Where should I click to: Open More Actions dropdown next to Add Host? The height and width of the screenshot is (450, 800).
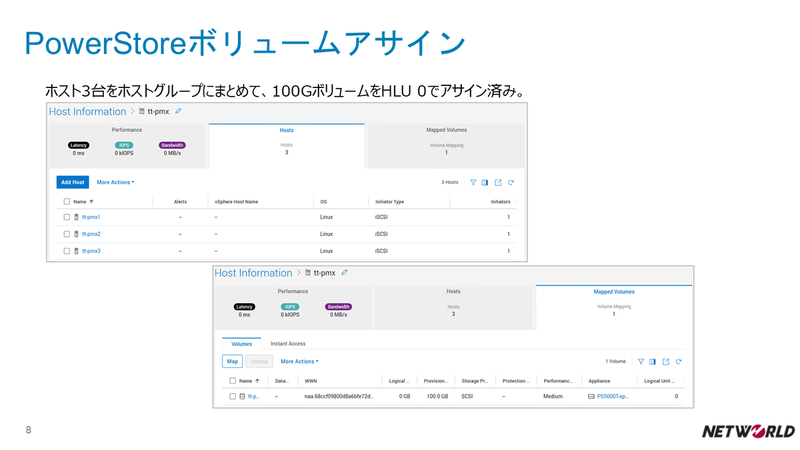(x=116, y=182)
